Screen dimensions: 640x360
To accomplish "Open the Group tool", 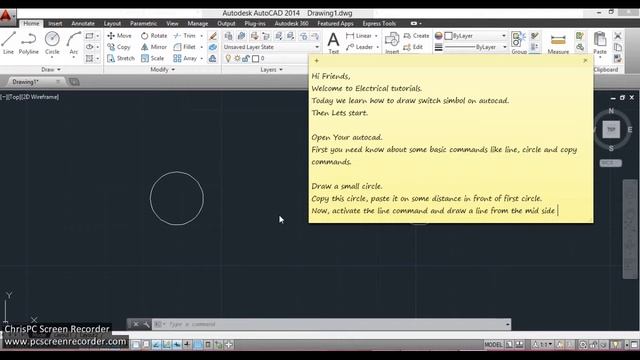I will pyautogui.click(x=518, y=43).
